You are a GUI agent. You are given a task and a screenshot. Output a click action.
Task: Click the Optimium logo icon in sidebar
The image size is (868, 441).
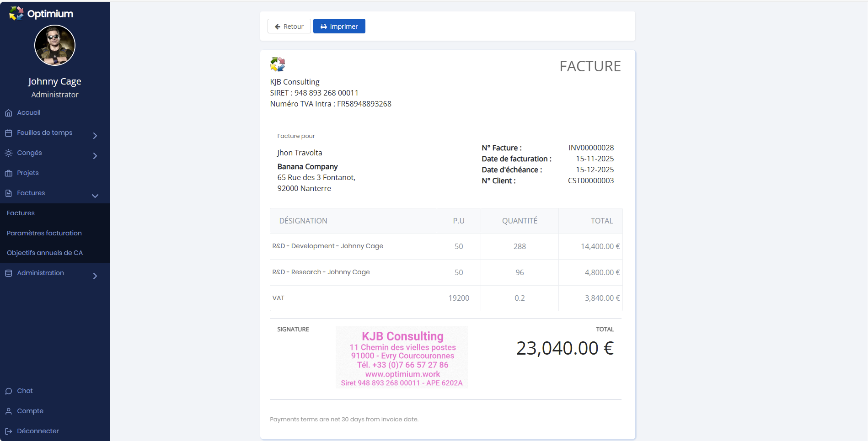point(16,13)
